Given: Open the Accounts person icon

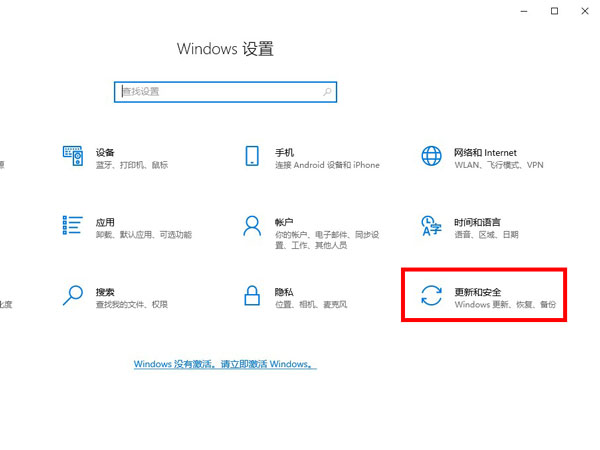Looking at the screenshot, I should coord(252,225).
